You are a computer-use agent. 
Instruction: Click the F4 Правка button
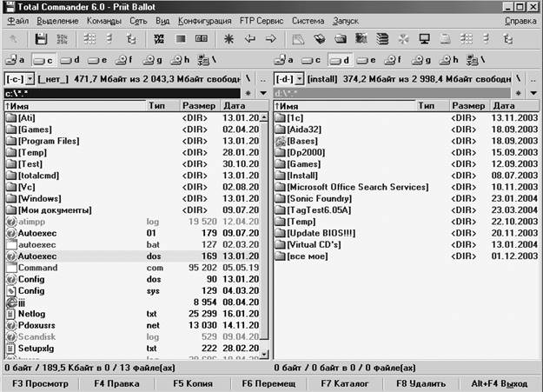click(116, 383)
